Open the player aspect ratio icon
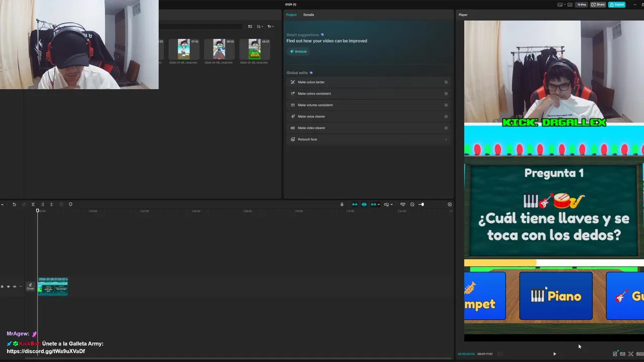This screenshot has height=362, width=644. point(640,354)
